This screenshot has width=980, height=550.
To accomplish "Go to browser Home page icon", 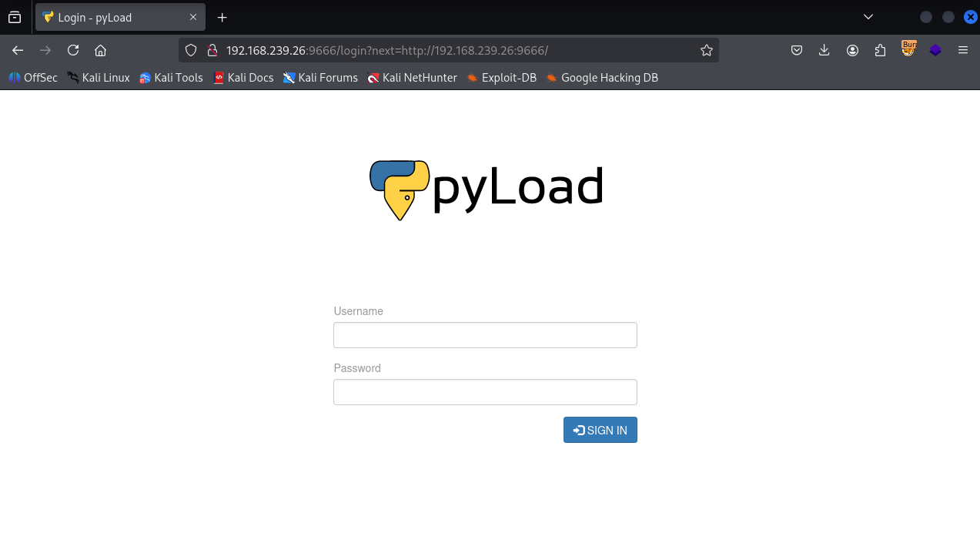I will (100, 50).
